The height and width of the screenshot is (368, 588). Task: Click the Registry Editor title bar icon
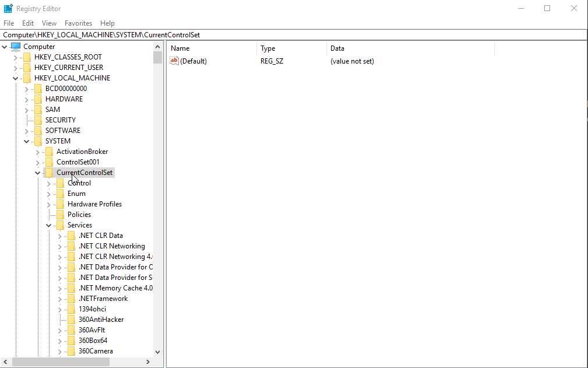(x=8, y=8)
